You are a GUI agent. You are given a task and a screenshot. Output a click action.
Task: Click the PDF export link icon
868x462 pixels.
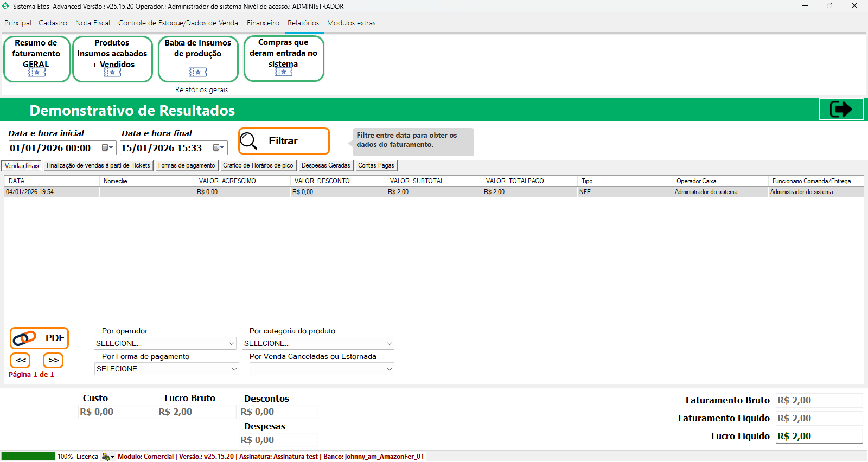coord(24,338)
